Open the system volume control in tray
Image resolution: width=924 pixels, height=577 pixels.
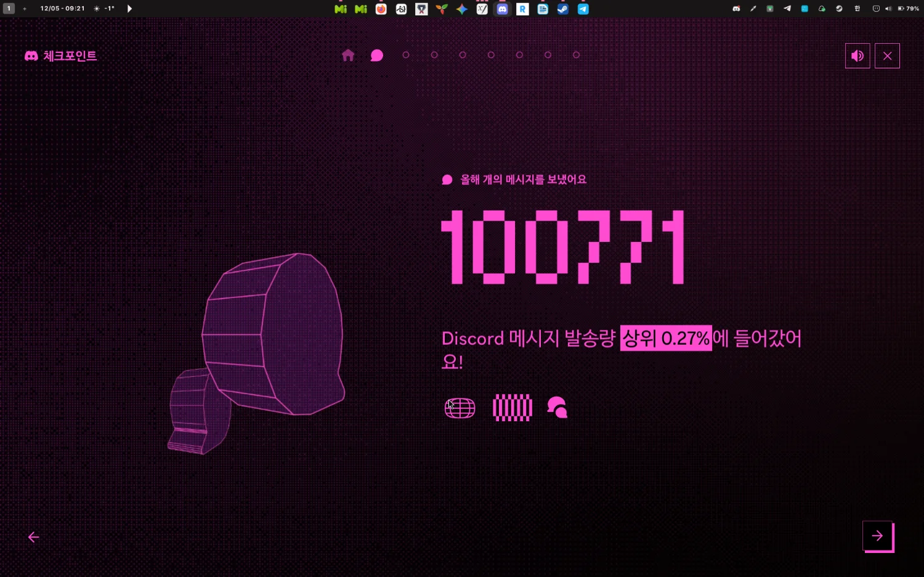[888, 9]
